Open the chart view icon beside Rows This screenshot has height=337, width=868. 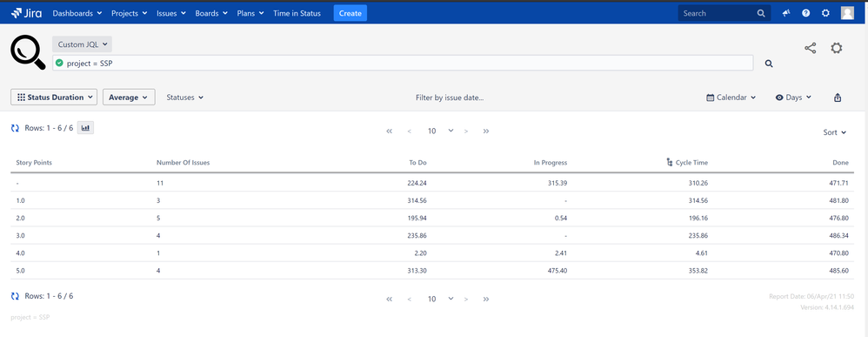point(86,128)
